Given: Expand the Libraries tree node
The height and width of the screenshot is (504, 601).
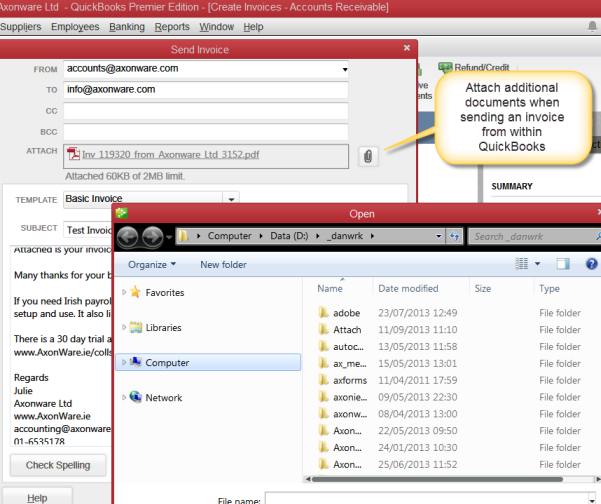Looking at the screenshot, I should pos(124,327).
